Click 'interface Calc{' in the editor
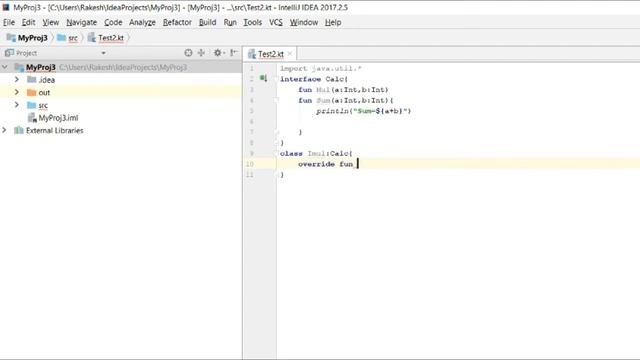Viewport: 640px width, 360px height. [314, 79]
